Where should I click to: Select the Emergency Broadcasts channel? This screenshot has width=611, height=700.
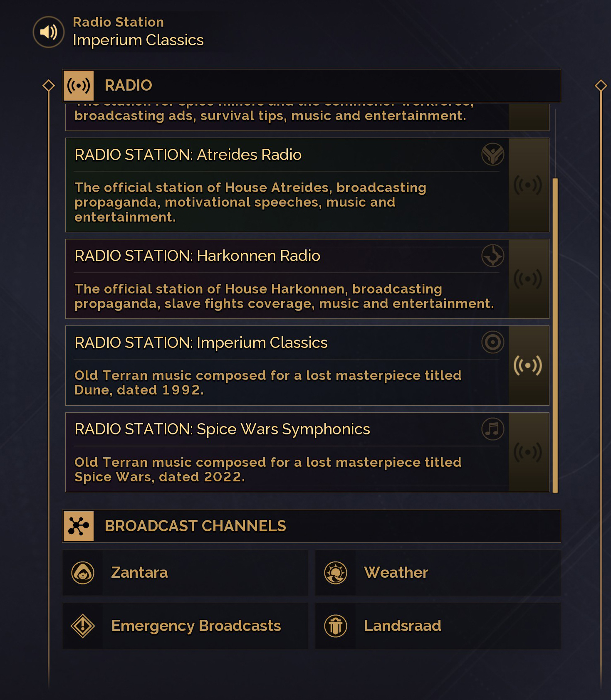click(x=185, y=626)
